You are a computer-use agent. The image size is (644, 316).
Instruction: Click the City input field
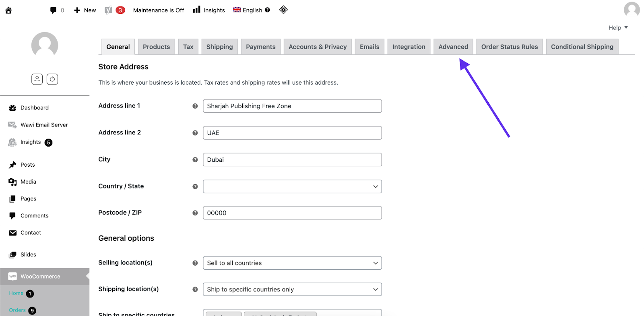point(292,160)
